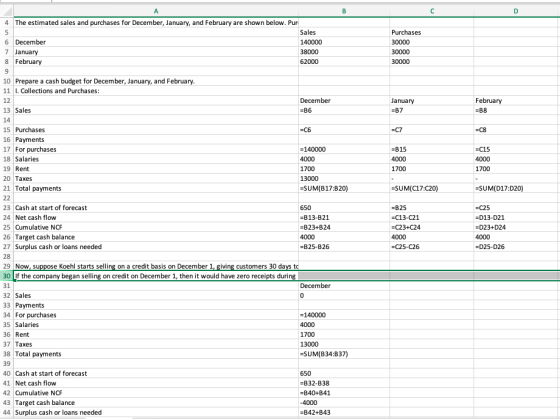Select the =C15 formula cell
The height and width of the screenshot is (419, 560).
(x=516, y=149)
